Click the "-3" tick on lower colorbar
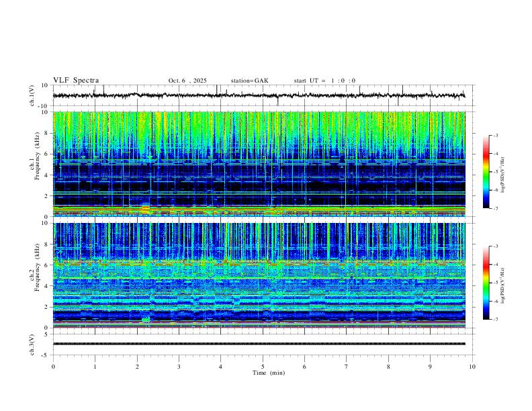This screenshot has height=411, width=532. click(495, 246)
